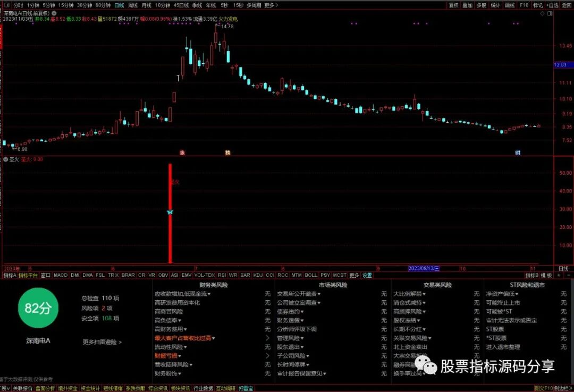The image size is (574, 392).
Task: Click the 图文F10 button at bottom right
Action: coord(543,388)
